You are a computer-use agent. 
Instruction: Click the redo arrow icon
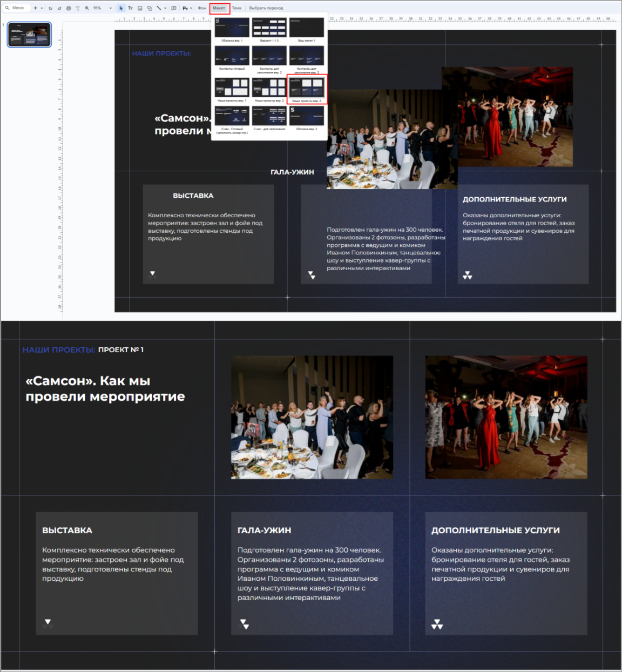59,8
